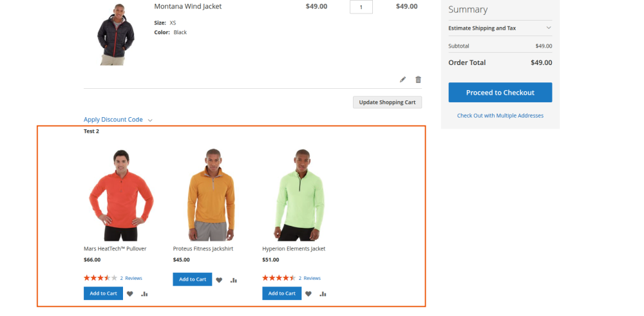
Task: Click heart wishlist icon for Proteus Fitness Jackshirt
Action: tap(219, 280)
